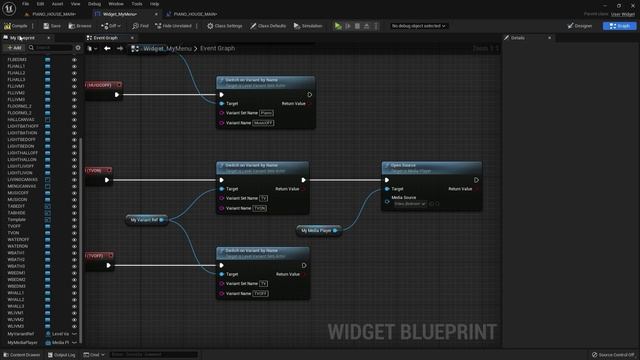The width and height of the screenshot is (640, 360).
Task: Click the Widget_MyMenu breadcrumb graph icon
Action: (135, 49)
